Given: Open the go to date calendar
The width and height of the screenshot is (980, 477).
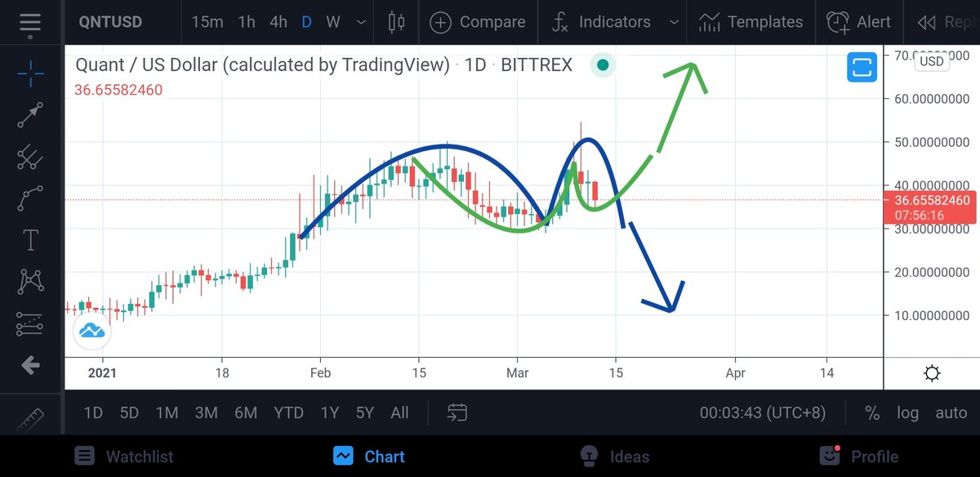Looking at the screenshot, I should (457, 412).
